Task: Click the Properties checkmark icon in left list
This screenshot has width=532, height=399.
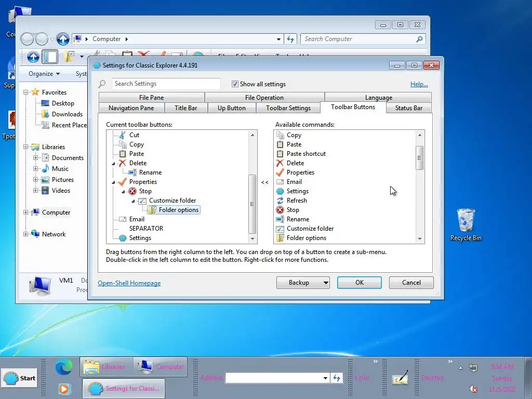Action: 123,182
